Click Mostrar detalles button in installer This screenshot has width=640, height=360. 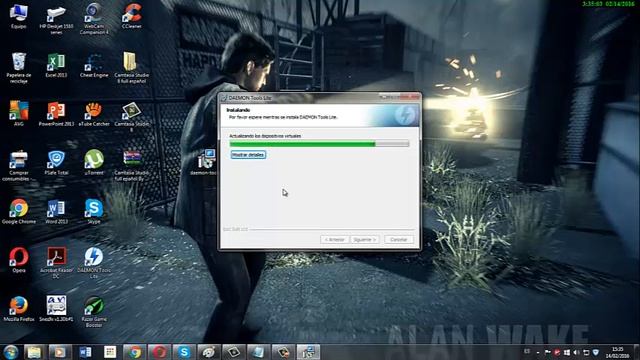point(248,155)
